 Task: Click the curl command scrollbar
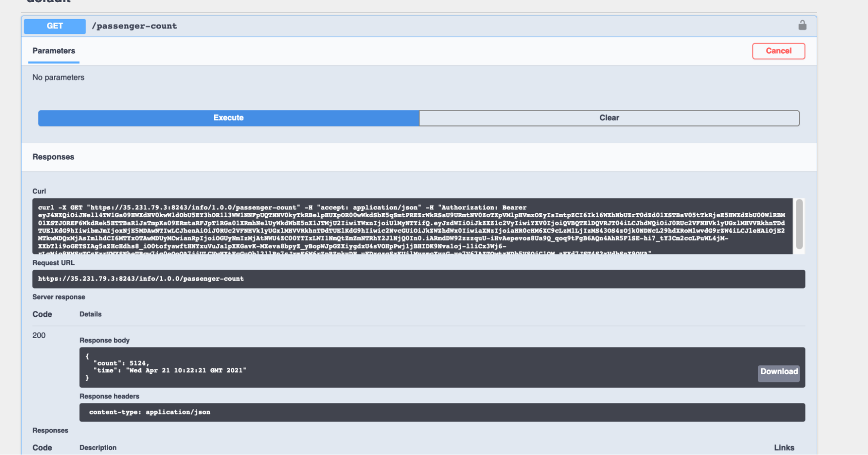click(x=799, y=225)
